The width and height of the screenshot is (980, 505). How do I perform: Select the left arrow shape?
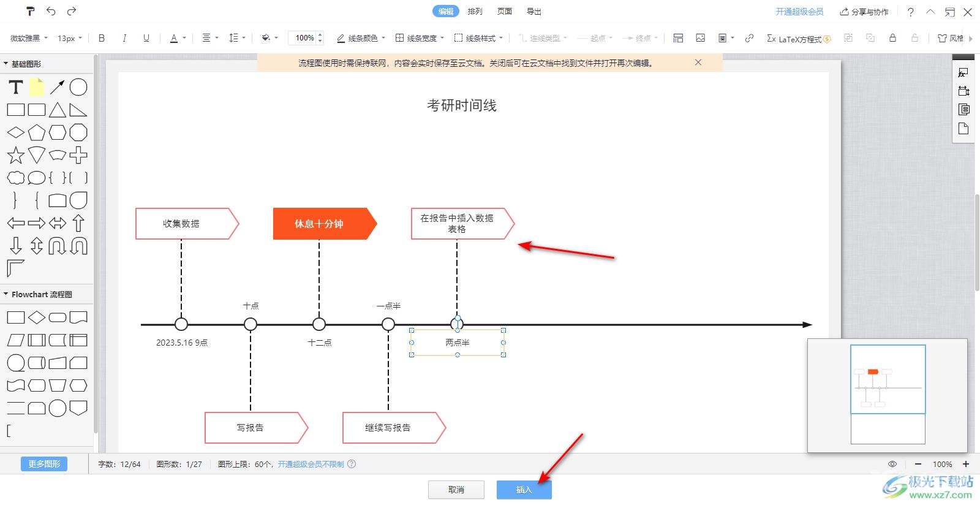pos(16,223)
